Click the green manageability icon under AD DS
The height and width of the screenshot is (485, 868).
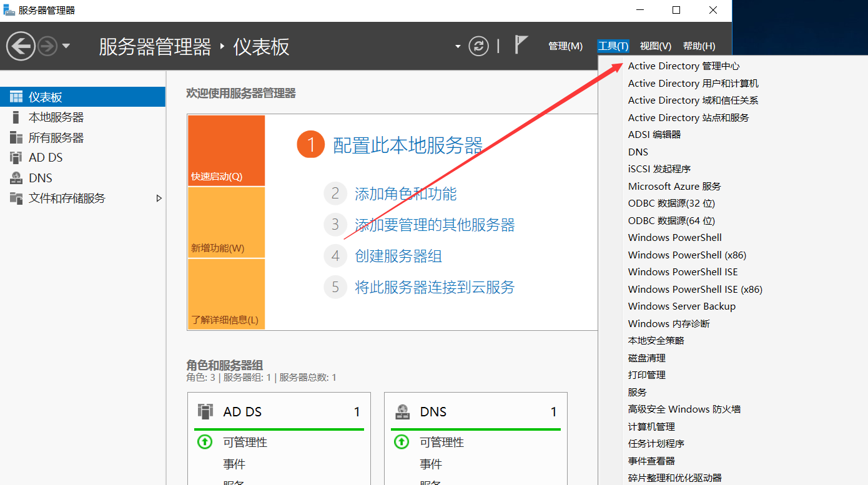click(205, 442)
